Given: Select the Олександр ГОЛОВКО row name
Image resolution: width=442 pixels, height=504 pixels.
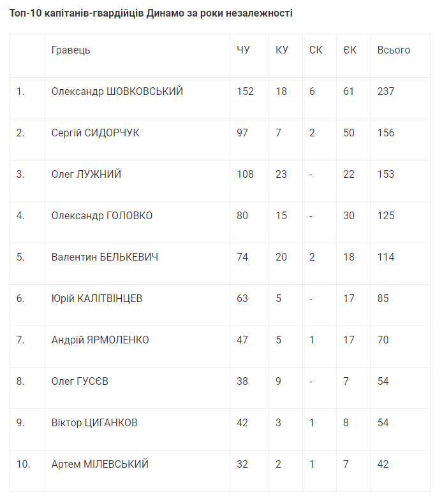Looking at the screenshot, I should coord(102,216).
